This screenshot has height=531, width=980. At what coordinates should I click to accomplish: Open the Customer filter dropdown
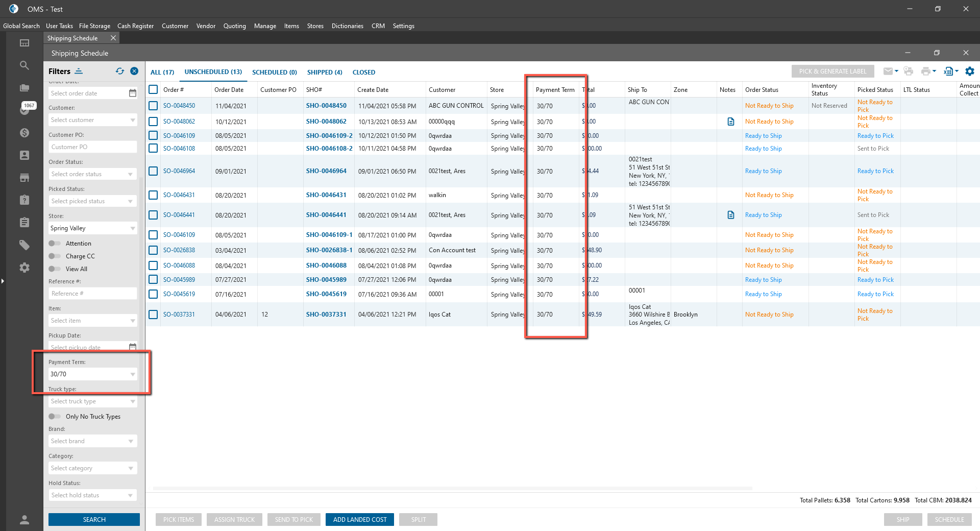[x=93, y=120]
